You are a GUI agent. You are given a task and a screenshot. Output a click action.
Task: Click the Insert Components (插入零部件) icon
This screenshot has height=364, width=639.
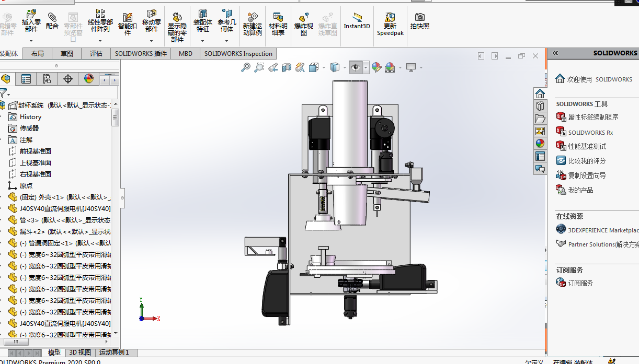coord(31,14)
